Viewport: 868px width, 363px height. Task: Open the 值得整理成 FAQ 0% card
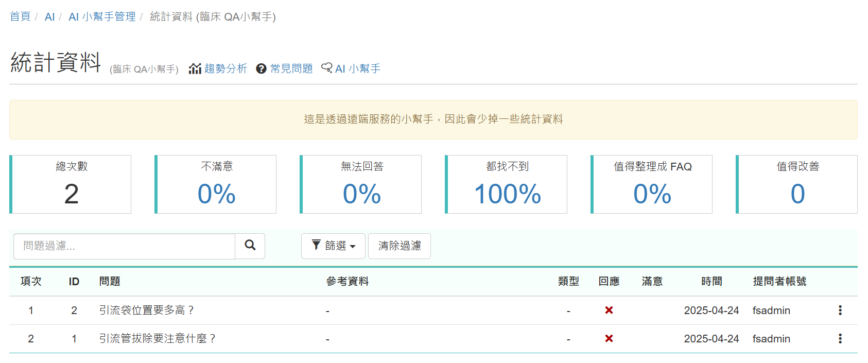[x=652, y=184]
